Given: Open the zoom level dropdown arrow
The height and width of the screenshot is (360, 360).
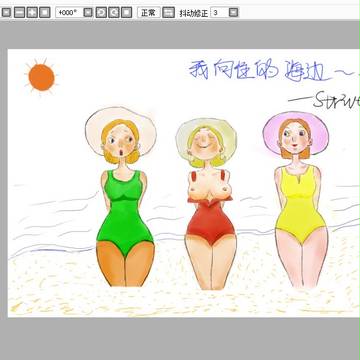Looking at the screenshot, I should click(x=6, y=13).
